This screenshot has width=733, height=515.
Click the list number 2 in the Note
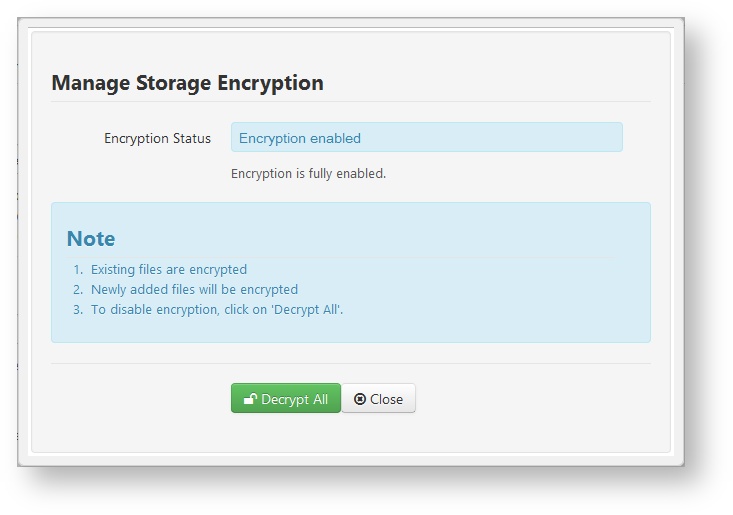78,290
